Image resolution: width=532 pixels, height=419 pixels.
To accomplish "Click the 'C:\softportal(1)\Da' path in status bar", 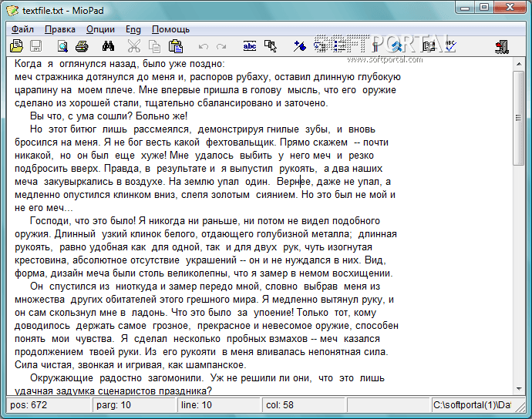I will pyautogui.click(x=472, y=405).
